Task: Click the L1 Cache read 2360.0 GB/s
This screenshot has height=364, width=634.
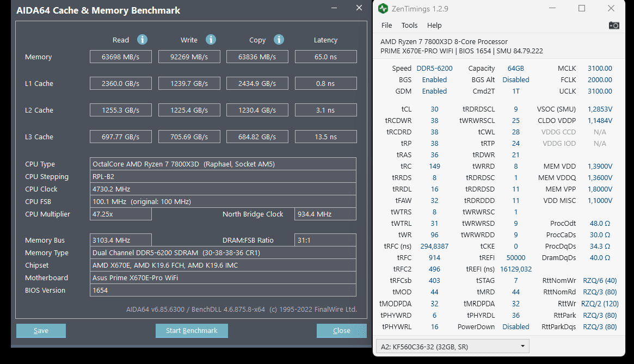Action: (120, 84)
